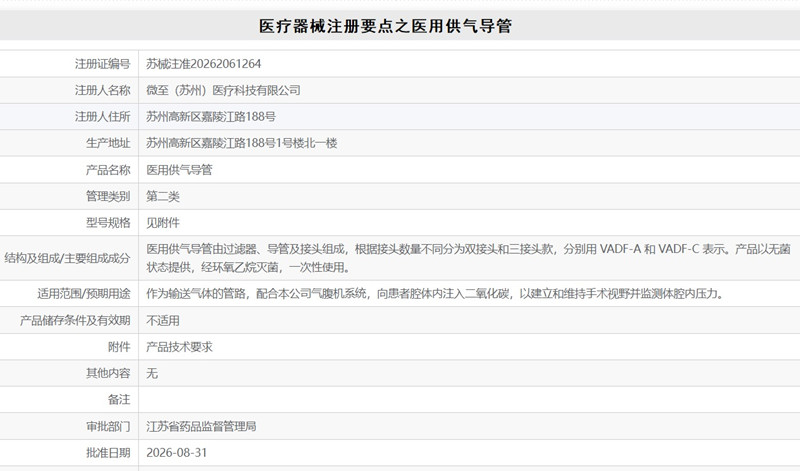Image resolution: width=800 pixels, height=471 pixels.
Task: Select the 批准日期 label
Action: pyautogui.click(x=108, y=453)
